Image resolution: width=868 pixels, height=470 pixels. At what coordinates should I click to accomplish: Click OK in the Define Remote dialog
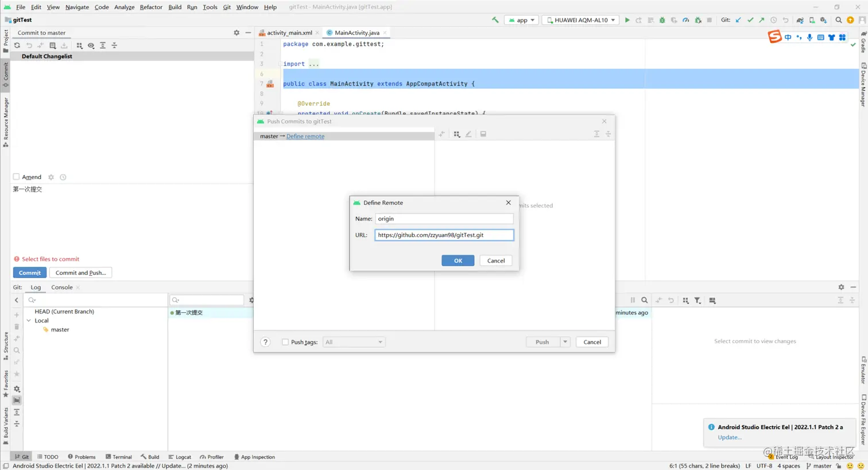pos(458,261)
